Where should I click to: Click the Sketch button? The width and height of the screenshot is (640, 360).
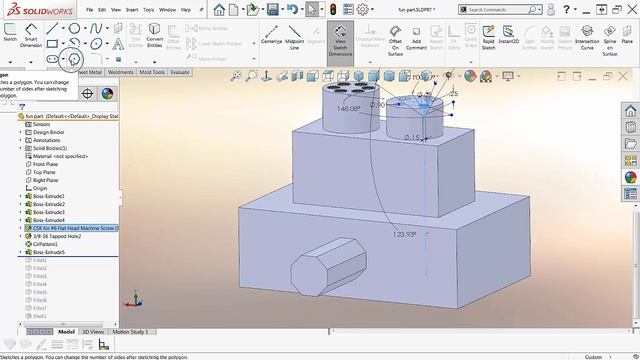[x=10, y=33]
